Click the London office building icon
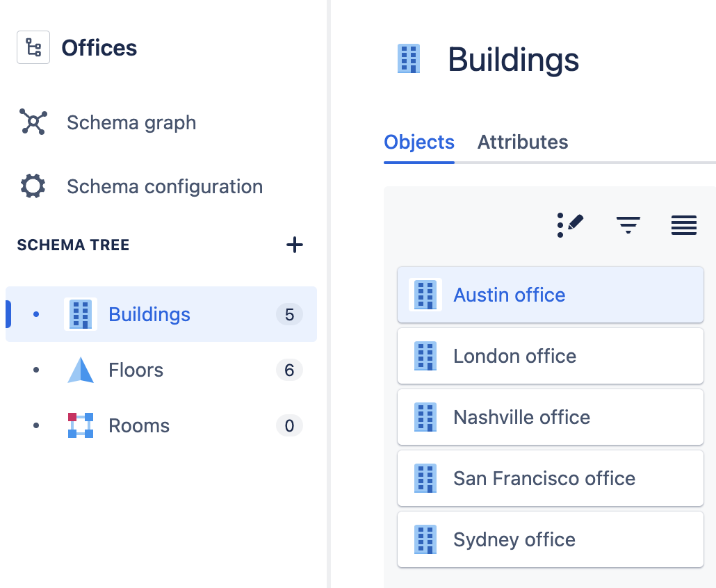The height and width of the screenshot is (588, 716). (425, 356)
